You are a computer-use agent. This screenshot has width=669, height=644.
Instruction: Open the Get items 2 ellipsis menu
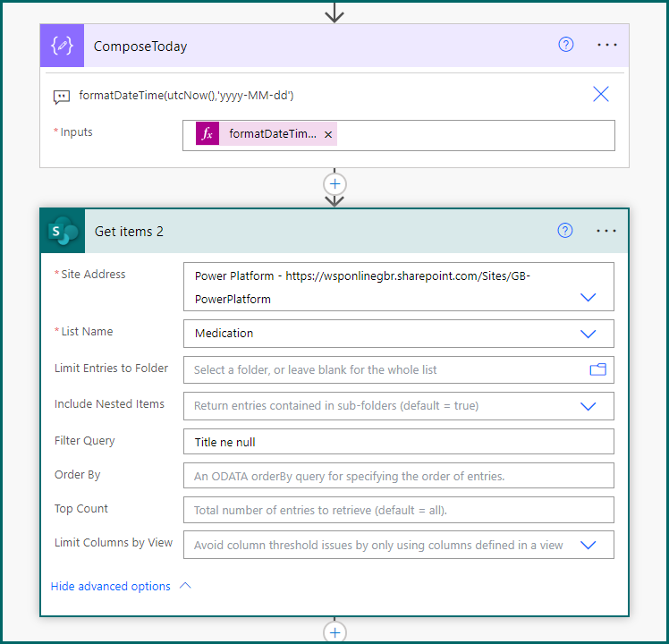click(606, 231)
